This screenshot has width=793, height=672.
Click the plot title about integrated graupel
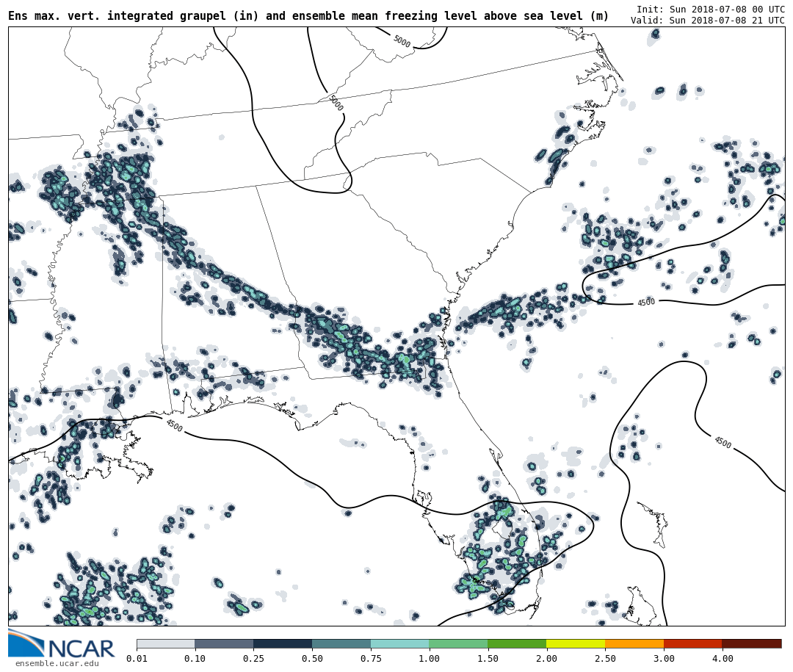[x=308, y=16]
